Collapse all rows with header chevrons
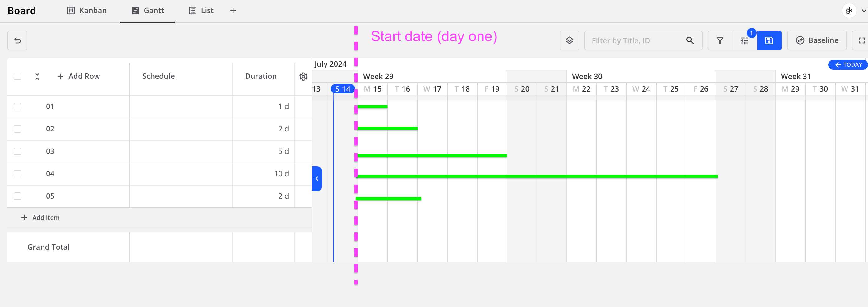The height and width of the screenshot is (307, 868). click(x=37, y=77)
